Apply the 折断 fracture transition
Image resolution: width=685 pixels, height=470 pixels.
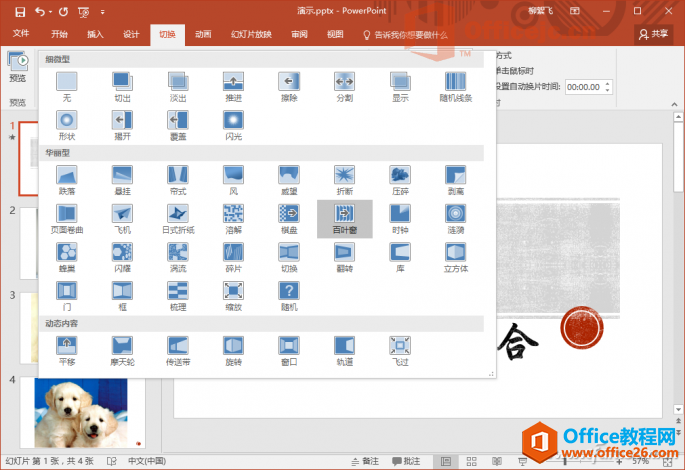point(345,180)
